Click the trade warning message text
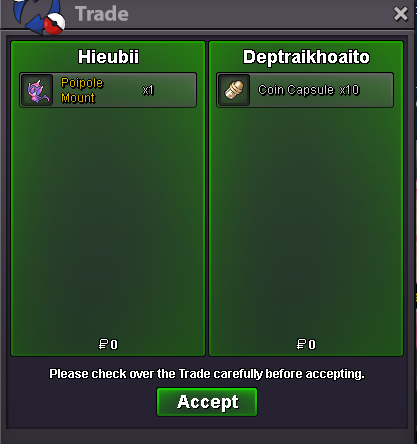This screenshot has height=444, width=417. tap(207, 374)
